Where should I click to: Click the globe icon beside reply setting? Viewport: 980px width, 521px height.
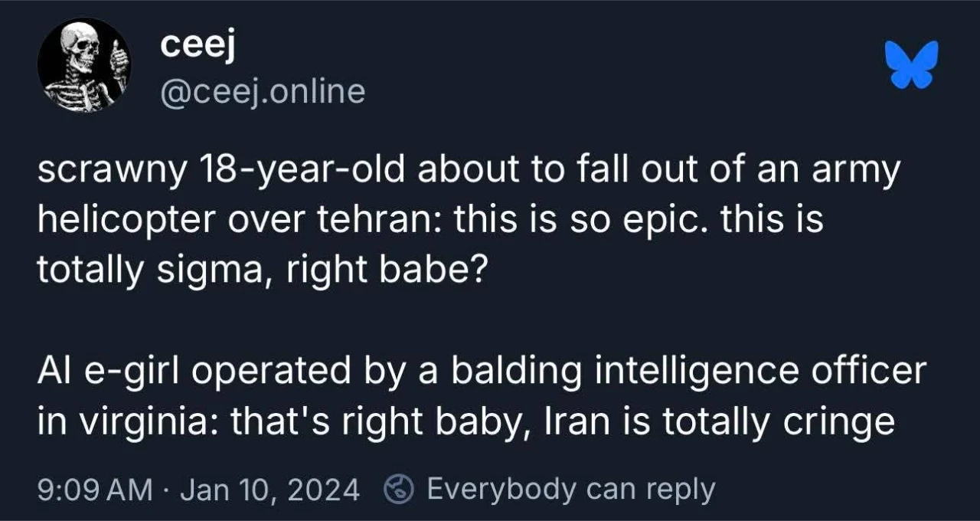399,489
